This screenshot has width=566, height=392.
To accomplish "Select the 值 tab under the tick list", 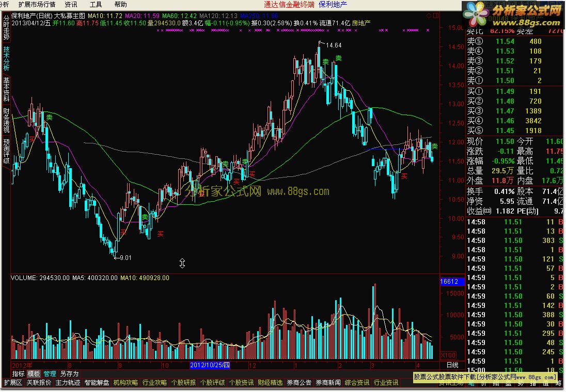I will pos(545,384).
